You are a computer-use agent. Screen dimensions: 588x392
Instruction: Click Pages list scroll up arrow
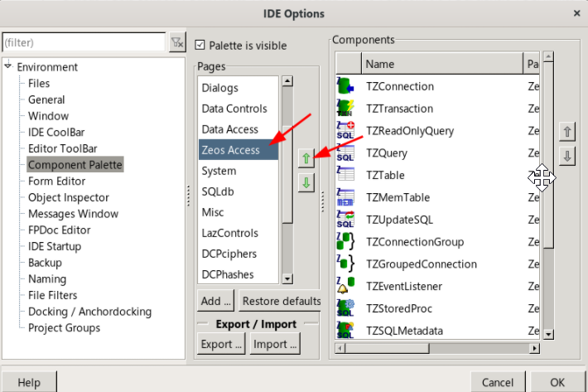(x=287, y=81)
